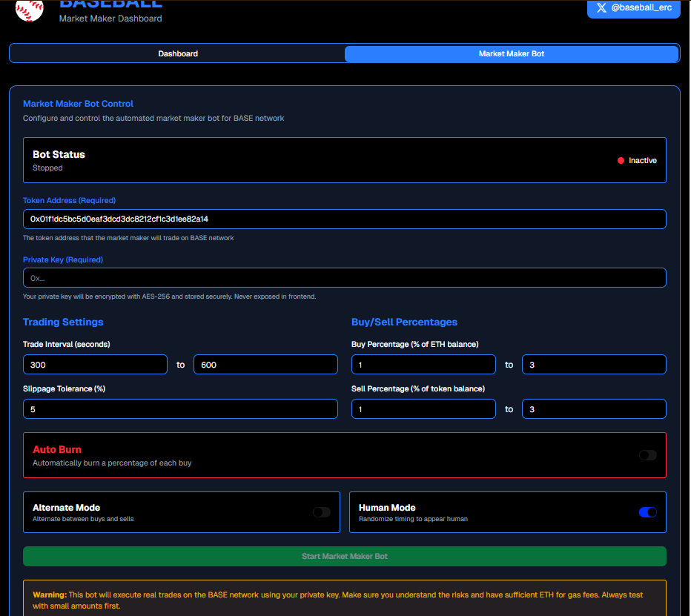The height and width of the screenshot is (616, 691).
Task: Select the Market Maker Bot tab
Action: 511,54
